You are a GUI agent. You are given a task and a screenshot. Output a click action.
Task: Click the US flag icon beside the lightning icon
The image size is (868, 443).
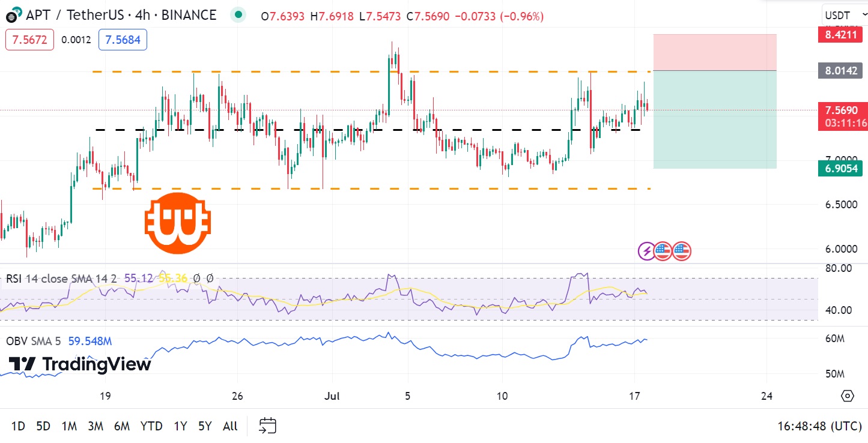click(663, 251)
